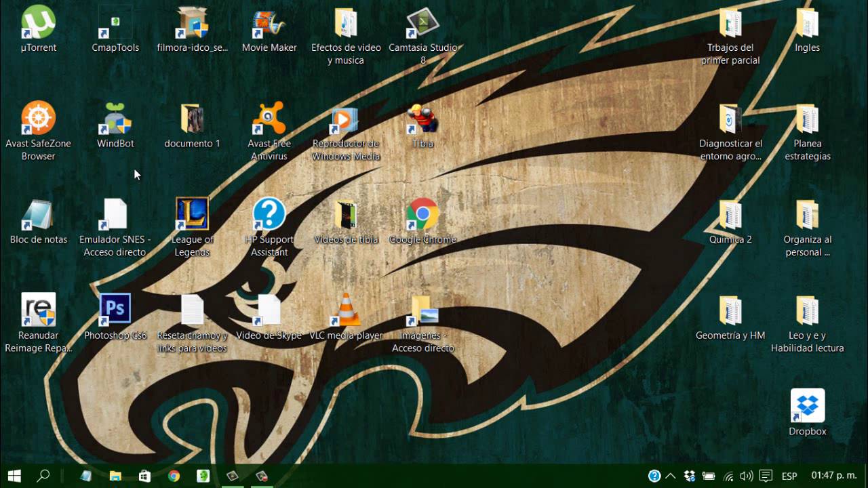Select Diagnosticar el entorno agro folder
Image resolution: width=868 pixels, height=488 pixels.
[x=730, y=132]
